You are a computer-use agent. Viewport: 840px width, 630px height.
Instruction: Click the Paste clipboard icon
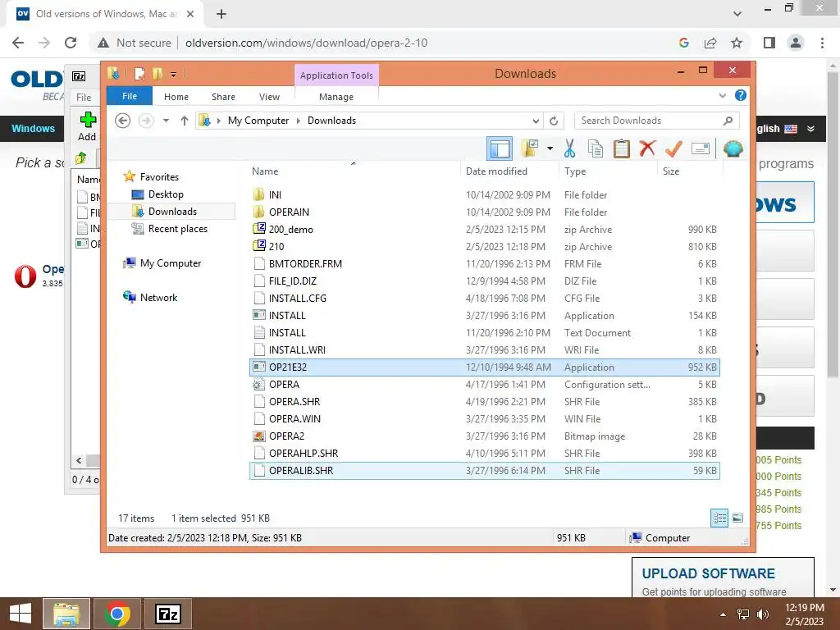point(622,148)
